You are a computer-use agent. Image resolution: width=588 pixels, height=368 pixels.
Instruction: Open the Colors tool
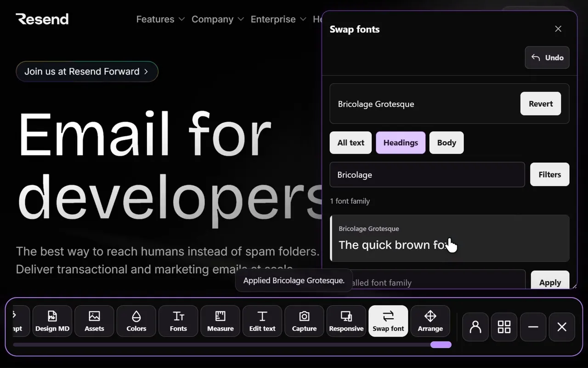pos(136,321)
